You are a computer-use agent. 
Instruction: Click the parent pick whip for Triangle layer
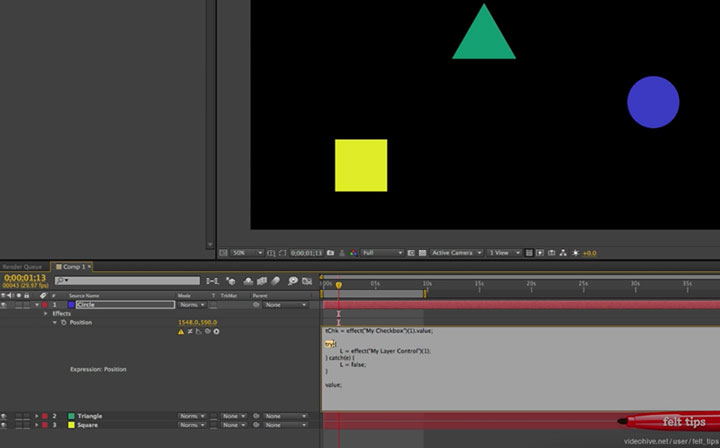tap(256, 416)
